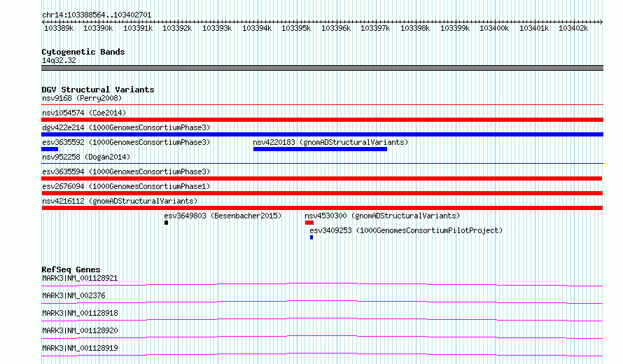Click the 103391k ruler tick label
Viewport: 623px width, 364px height.
(138, 28)
